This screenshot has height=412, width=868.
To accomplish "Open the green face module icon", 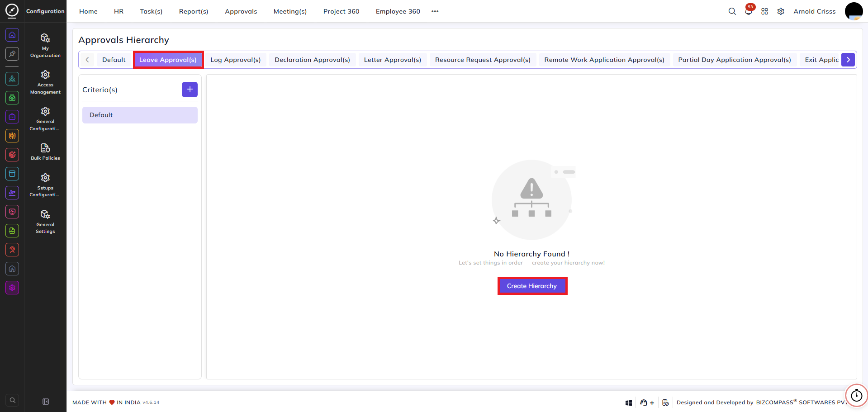I will [x=12, y=98].
